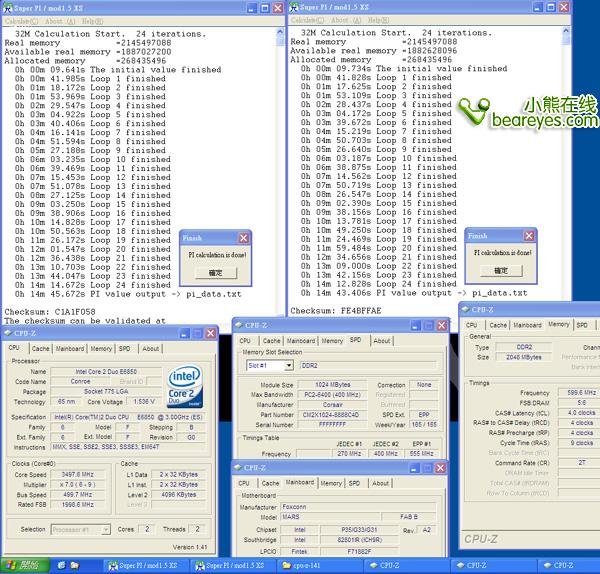Screen dimensions: 600x574
Task: Select About tab in Mainboard CPU-Z window
Action: 380,483
